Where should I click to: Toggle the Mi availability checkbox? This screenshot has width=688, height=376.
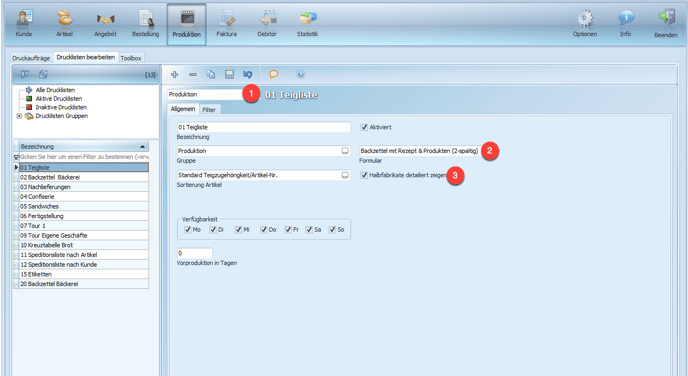238,229
